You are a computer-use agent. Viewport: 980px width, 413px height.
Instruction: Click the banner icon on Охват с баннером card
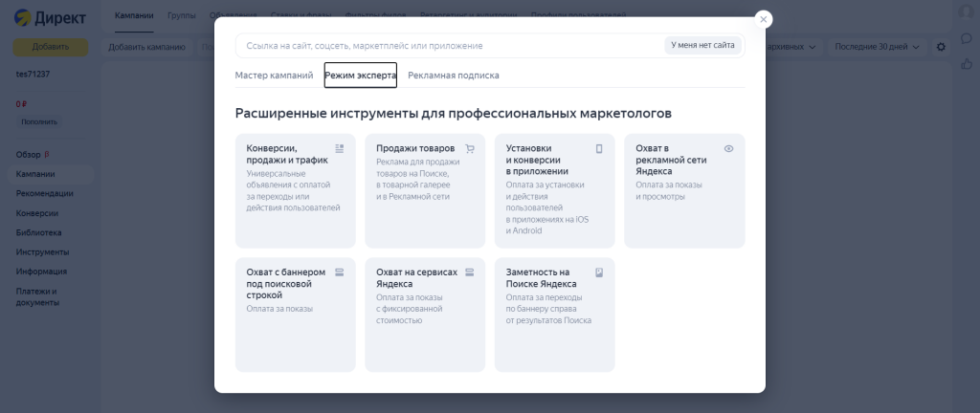coord(340,272)
